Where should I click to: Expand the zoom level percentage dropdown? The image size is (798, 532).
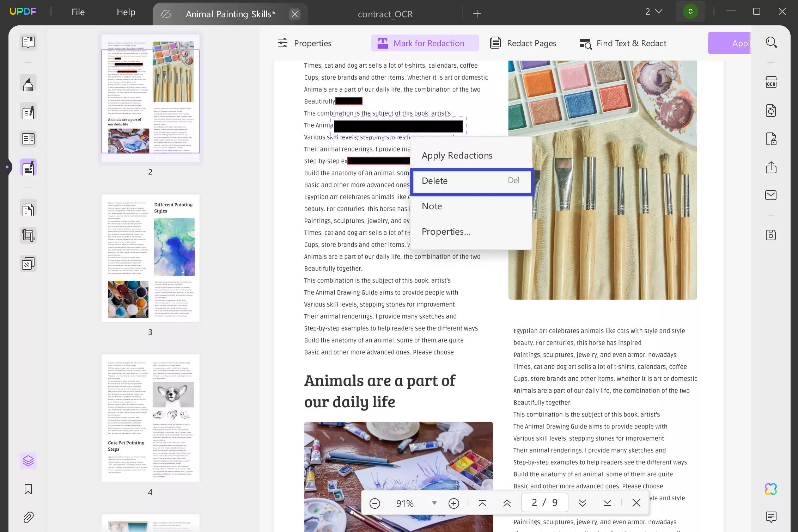[x=434, y=503]
